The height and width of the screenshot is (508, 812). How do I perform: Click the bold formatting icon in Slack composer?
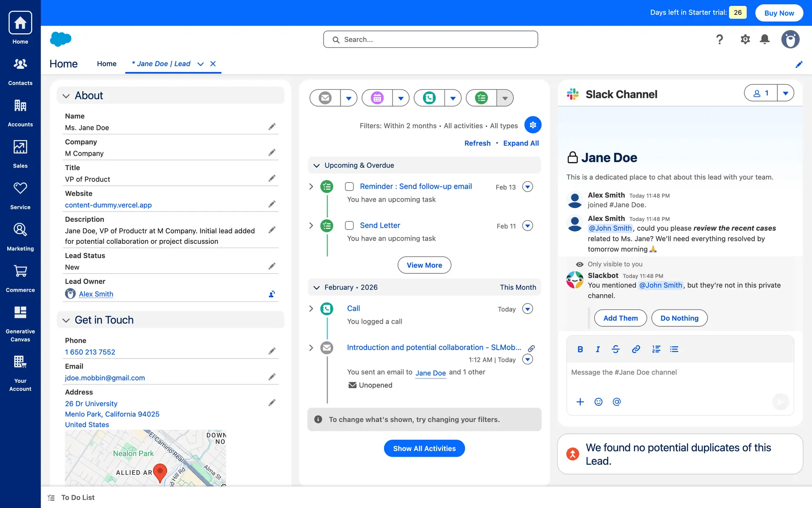(580, 349)
